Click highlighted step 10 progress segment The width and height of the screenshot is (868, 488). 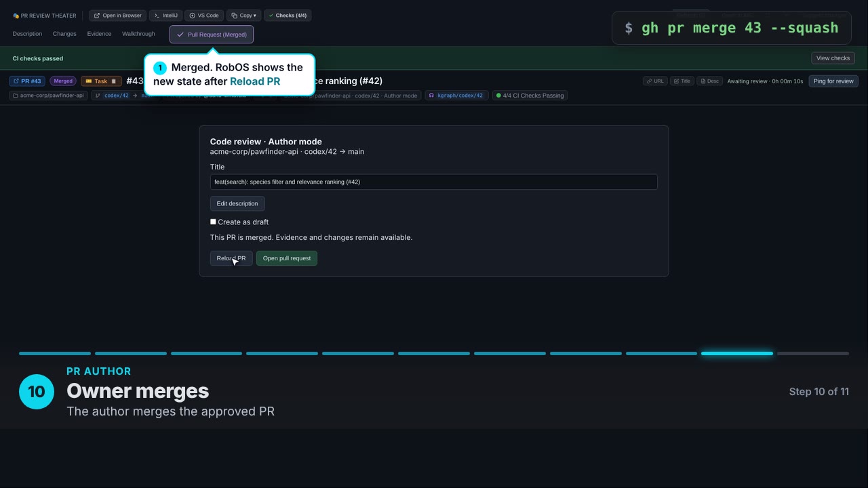tap(737, 353)
